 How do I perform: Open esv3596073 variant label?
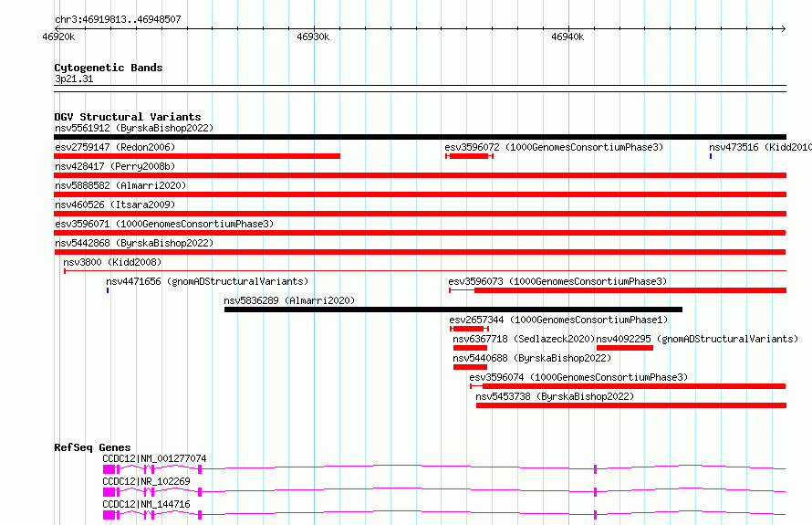(x=557, y=281)
